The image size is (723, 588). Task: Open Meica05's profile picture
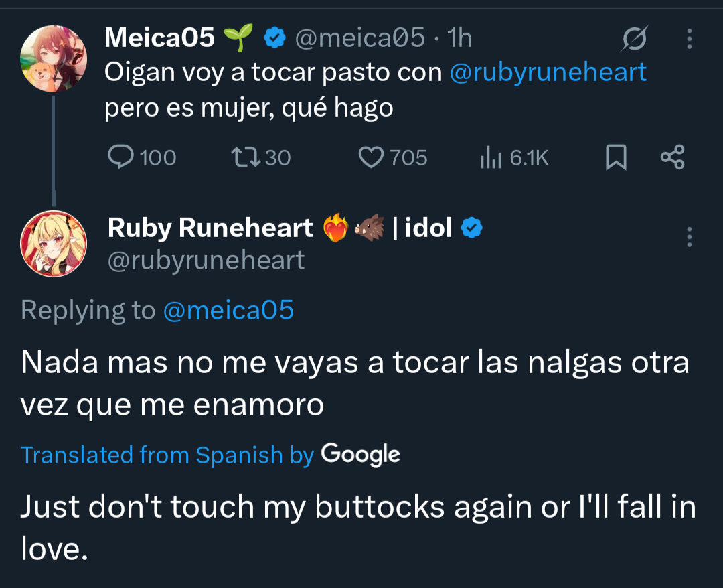[54, 59]
